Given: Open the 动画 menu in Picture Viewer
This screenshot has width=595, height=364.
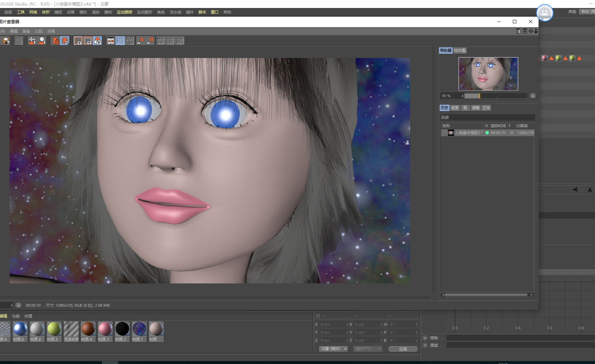Looking at the screenshot, I should coord(51,31).
